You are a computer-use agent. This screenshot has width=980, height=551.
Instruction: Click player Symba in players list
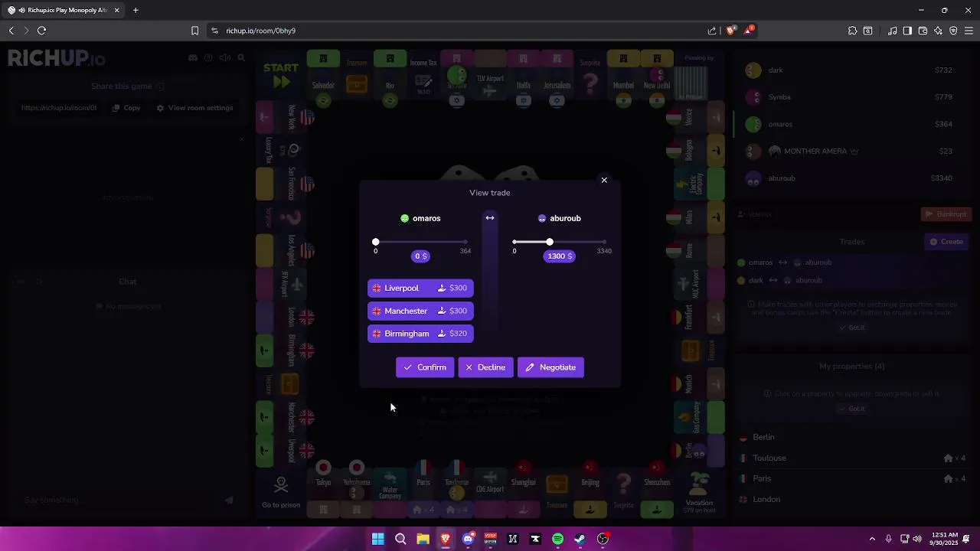pyautogui.click(x=851, y=97)
